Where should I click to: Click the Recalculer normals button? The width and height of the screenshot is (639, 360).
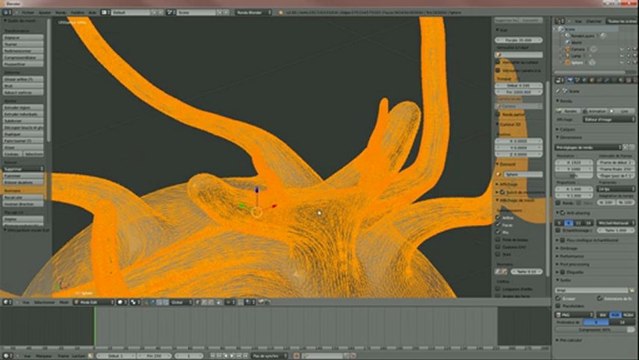tap(23, 197)
